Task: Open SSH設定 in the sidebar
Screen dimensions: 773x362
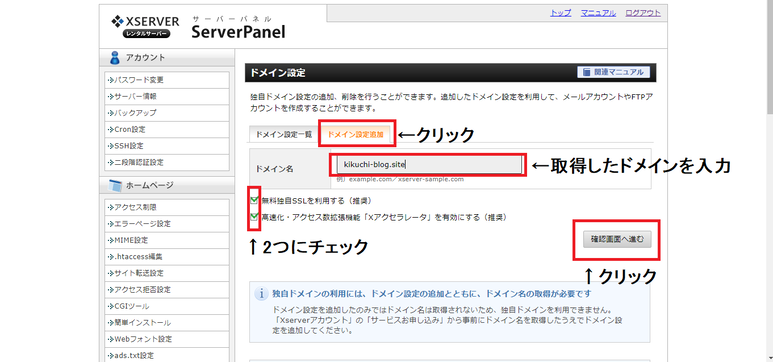Action: 167,146
